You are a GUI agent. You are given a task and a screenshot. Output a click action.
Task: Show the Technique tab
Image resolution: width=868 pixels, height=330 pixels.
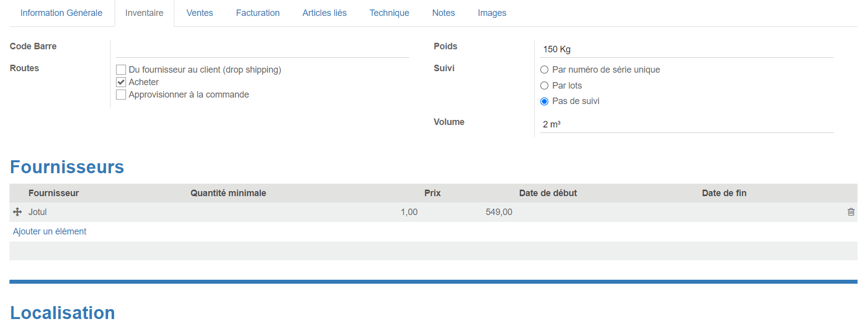coord(389,13)
